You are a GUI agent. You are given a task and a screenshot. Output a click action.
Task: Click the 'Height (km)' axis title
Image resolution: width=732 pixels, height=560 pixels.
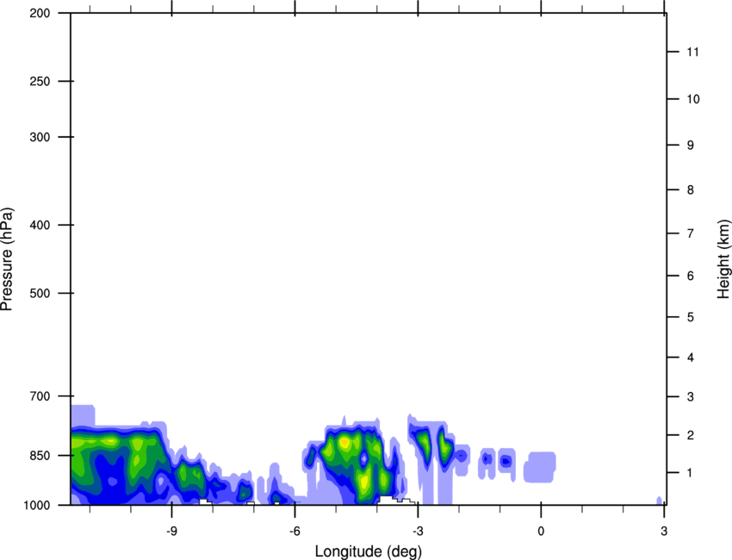point(723,259)
